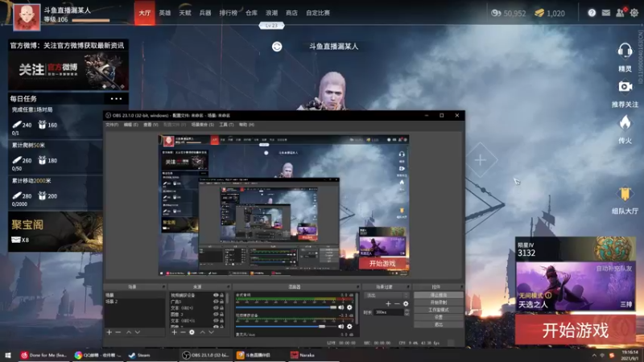
Task: Remove source with OBS 来源 minus
Action: click(x=183, y=332)
